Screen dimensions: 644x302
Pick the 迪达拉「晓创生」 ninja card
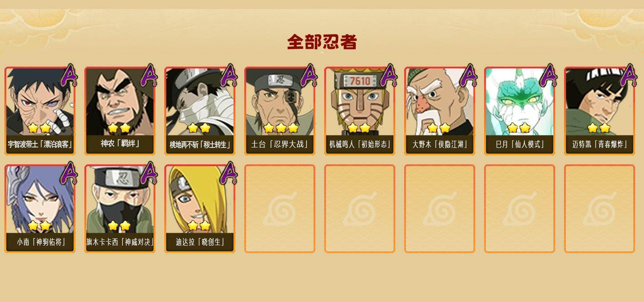[x=200, y=208]
